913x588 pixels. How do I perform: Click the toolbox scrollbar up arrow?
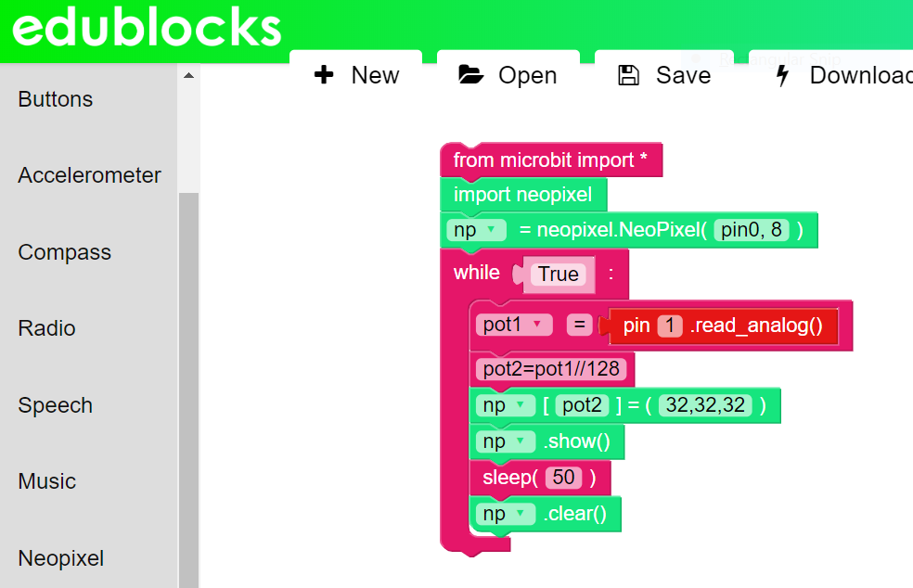click(188, 76)
